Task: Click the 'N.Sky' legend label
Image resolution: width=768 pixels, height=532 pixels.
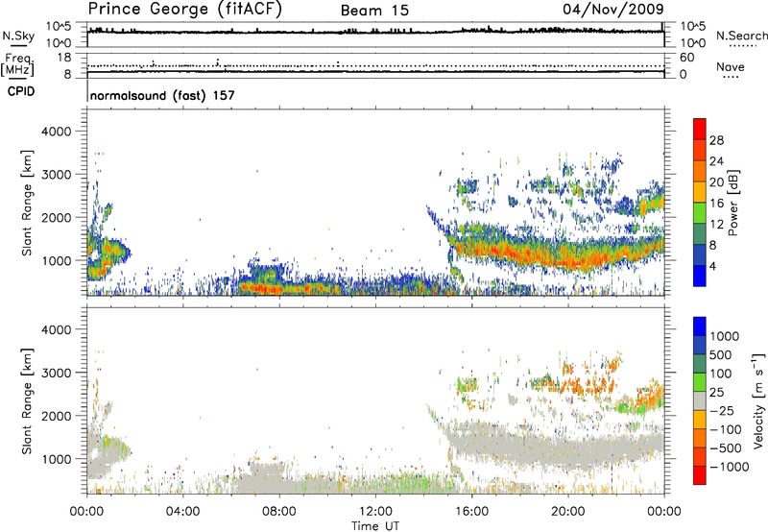Action: (18, 36)
